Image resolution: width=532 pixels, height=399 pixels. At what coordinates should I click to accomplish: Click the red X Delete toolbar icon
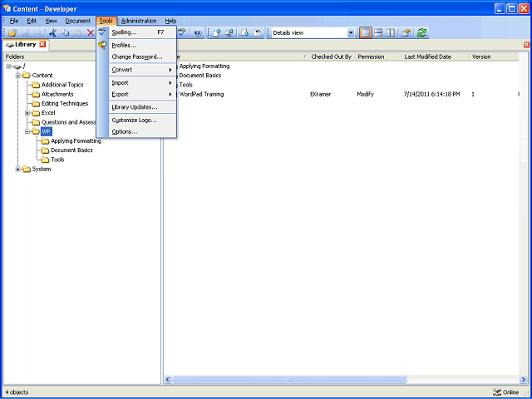point(91,33)
